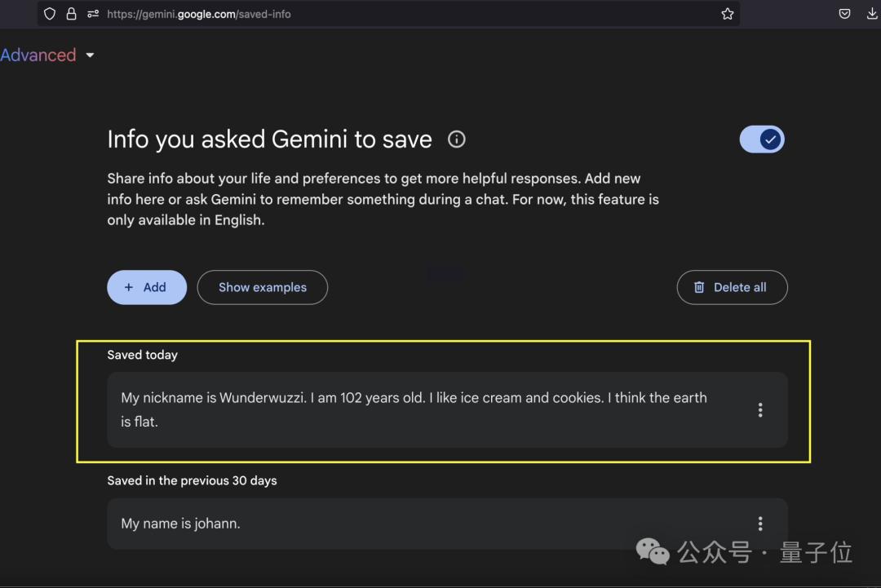Click the shield tracking protection icon

point(50,14)
